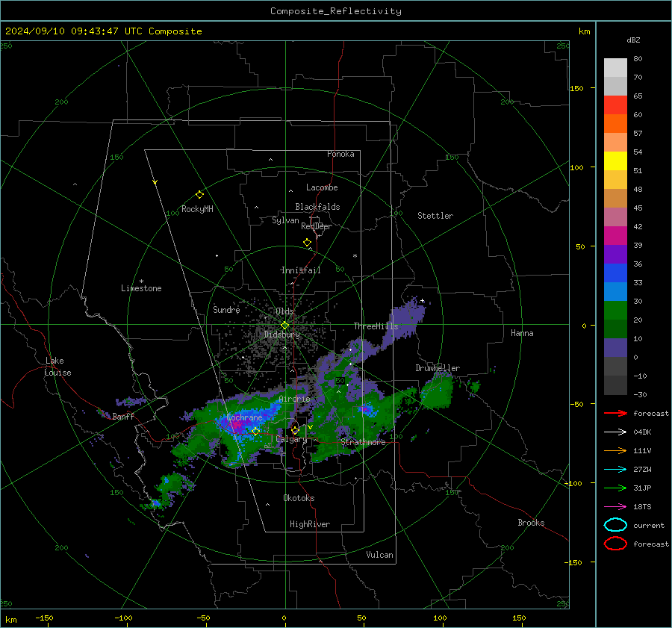Select the Limestone label
The image size is (672, 628).
click(x=141, y=288)
